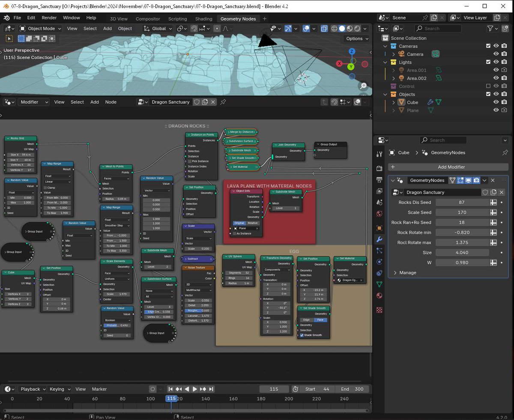The height and width of the screenshot is (420, 514).
Task: Play the animation forward
Action: [x=194, y=389]
